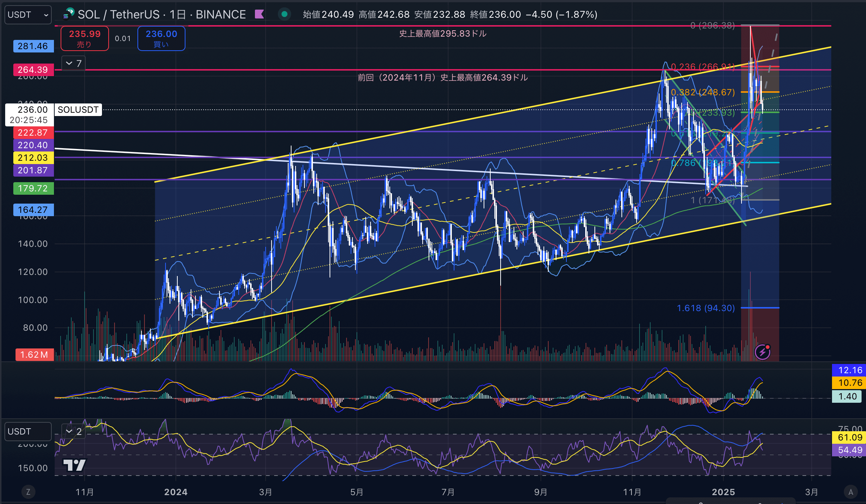Click the 1.40 histogram value label
This screenshot has height=504, width=866.
click(x=847, y=396)
